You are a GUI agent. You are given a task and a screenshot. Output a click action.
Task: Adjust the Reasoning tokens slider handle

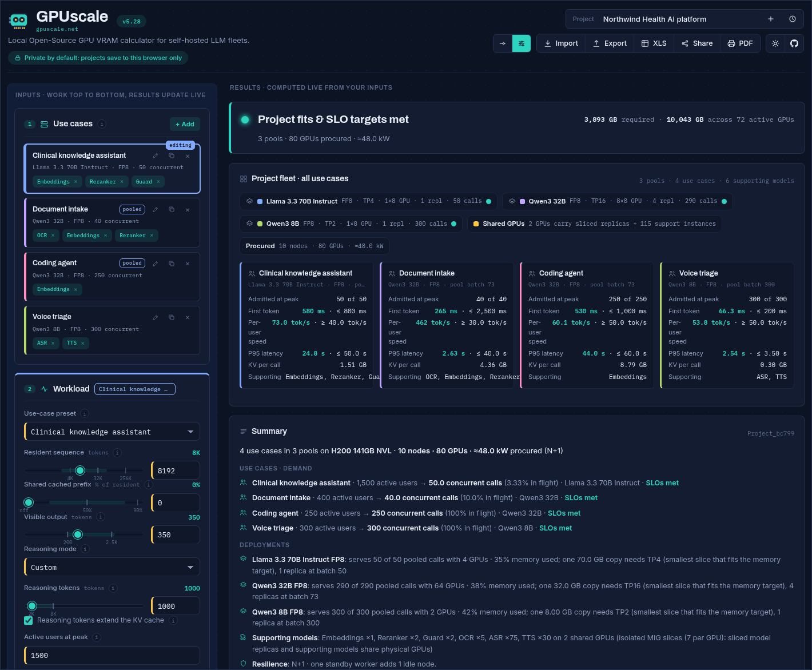point(32,606)
